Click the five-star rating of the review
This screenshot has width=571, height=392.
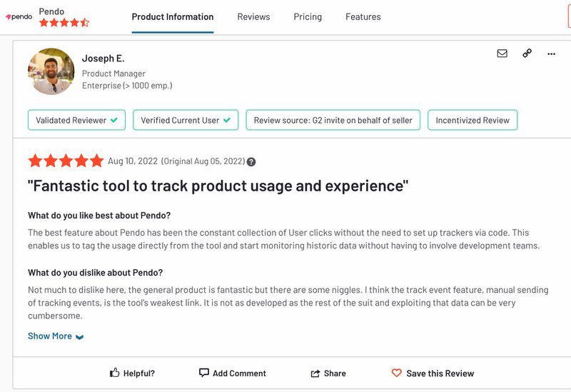[x=66, y=161]
